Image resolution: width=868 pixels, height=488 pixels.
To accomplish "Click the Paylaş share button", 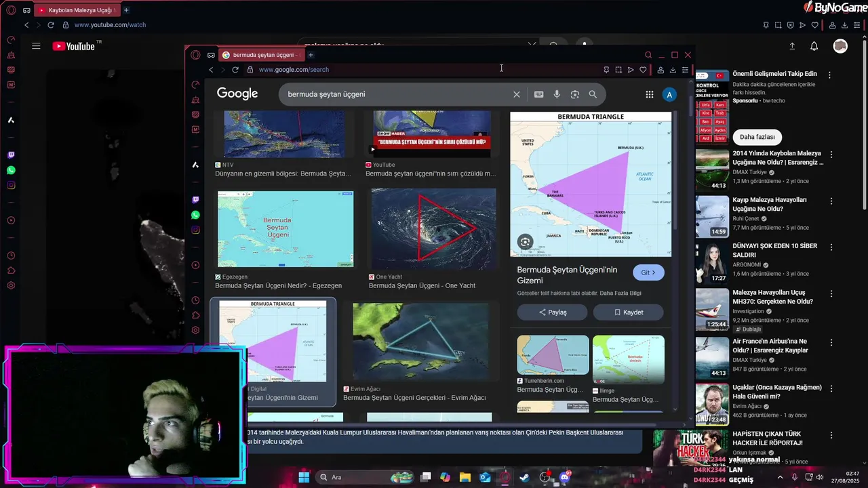I will 553,312.
